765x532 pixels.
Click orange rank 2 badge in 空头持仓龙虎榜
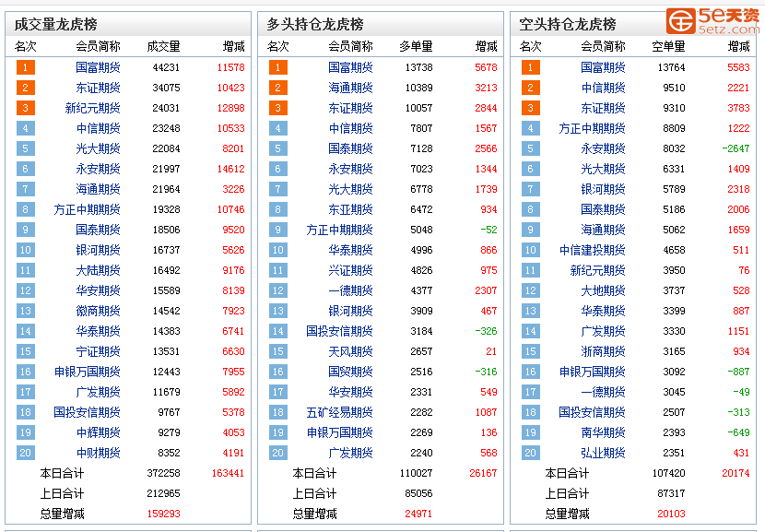coord(530,88)
